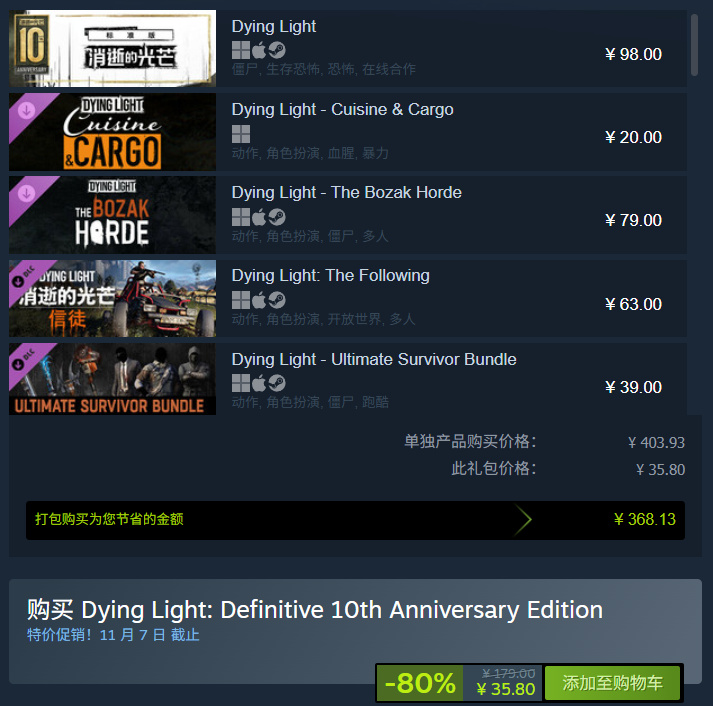The width and height of the screenshot is (713, 706).
Task: Click Apple icon under The Bozak Horde
Action: (259, 217)
